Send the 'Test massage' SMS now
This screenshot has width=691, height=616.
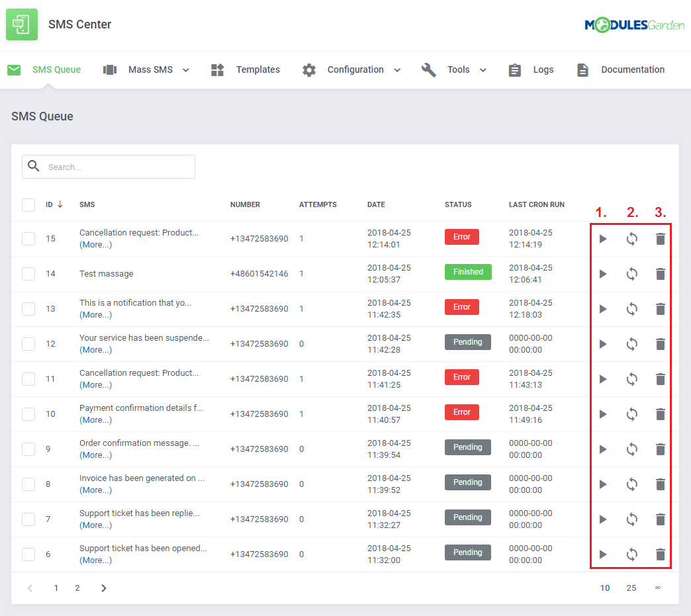point(603,274)
